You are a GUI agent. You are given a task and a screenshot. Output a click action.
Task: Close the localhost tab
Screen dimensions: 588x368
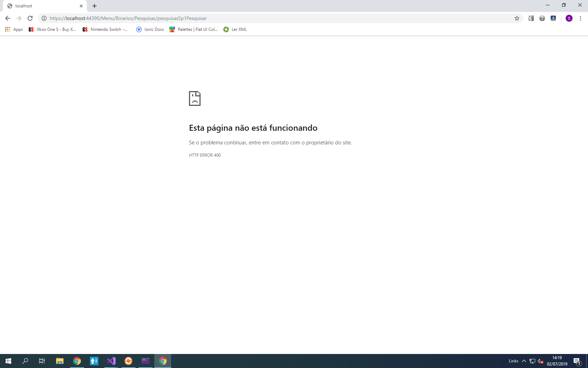coord(81,6)
